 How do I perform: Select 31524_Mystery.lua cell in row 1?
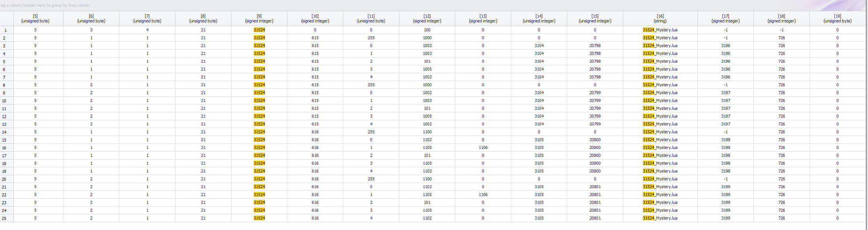coord(660,30)
